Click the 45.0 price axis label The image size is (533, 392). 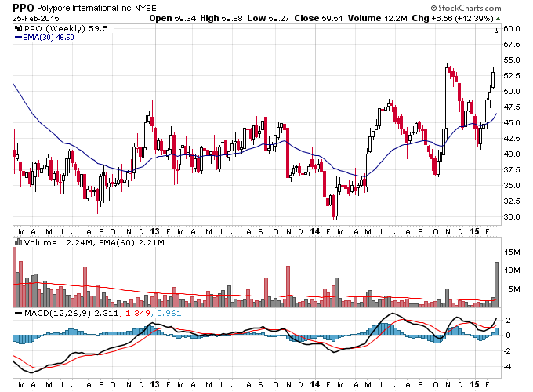[512, 122]
